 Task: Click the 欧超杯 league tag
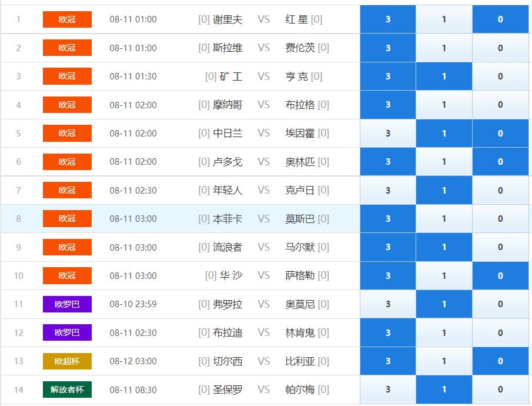(x=67, y=361)
